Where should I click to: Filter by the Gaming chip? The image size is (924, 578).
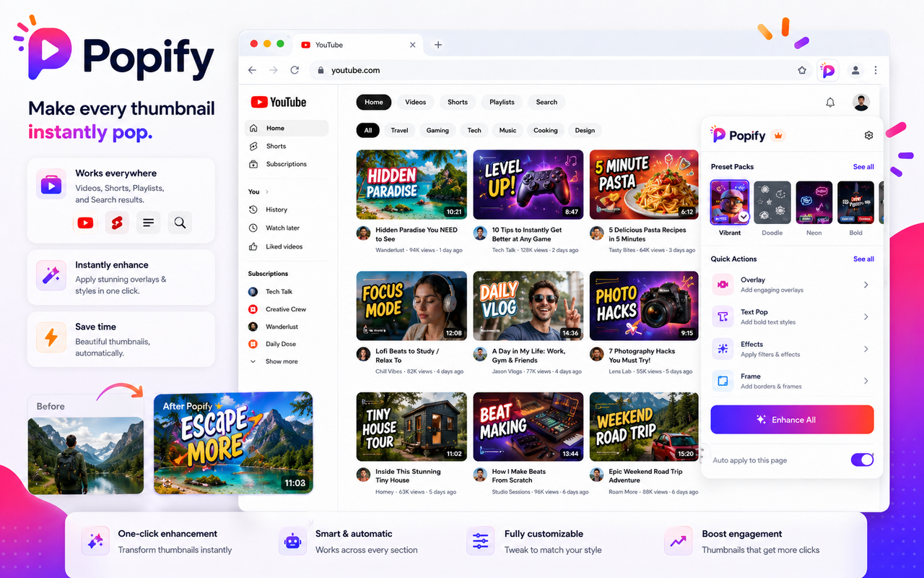437,131
